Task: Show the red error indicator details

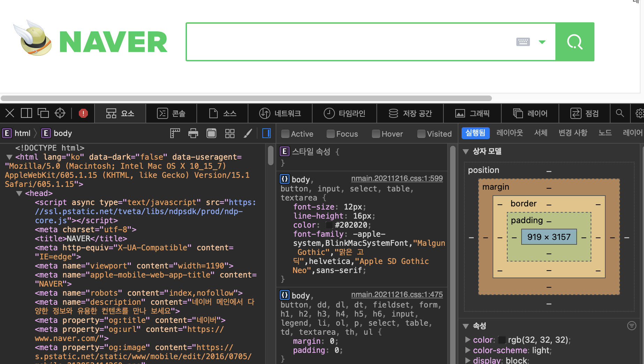Action: point(83,113)
